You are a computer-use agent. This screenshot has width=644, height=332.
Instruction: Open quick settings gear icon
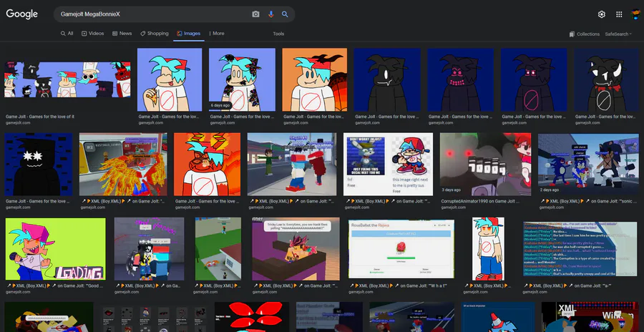(x=602, y=14)
